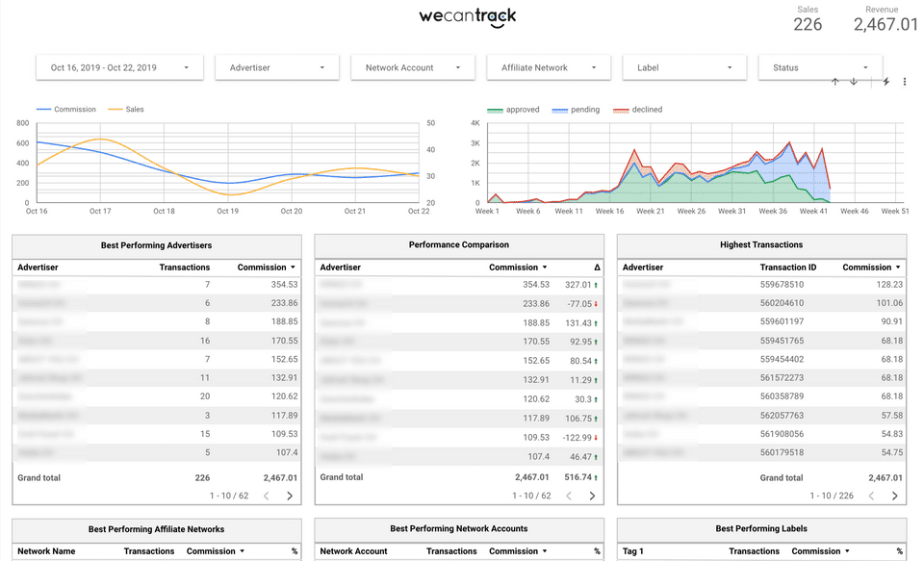This screenshot has width=924, height=561.
Task: Sort Best Performing Advertisers by Commission
Action: (267, 267)
